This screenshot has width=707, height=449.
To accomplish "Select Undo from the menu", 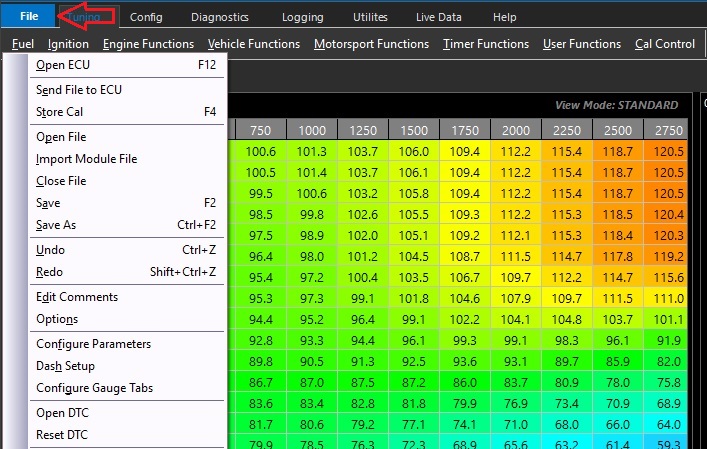I will (x=50, y=250).
